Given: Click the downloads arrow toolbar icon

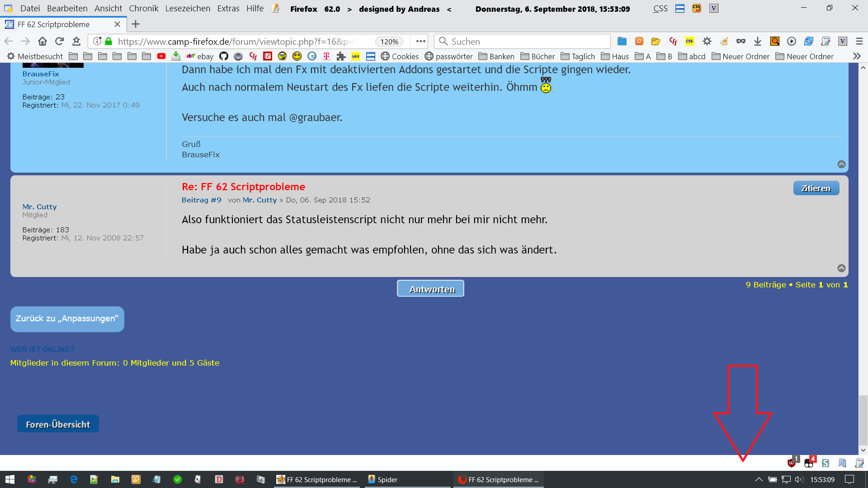Looking at the screenshot, I should (x=758, y=42).
